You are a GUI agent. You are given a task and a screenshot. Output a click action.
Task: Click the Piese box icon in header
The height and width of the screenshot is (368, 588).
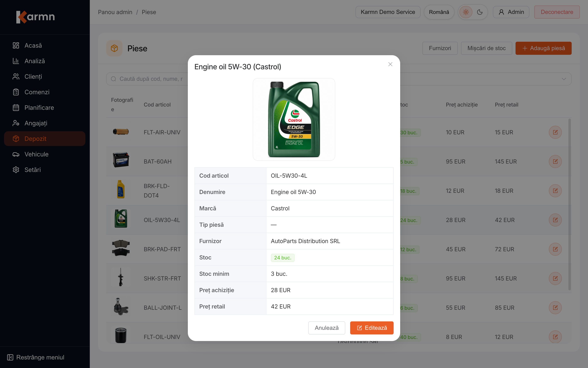(x=114, y=48)
